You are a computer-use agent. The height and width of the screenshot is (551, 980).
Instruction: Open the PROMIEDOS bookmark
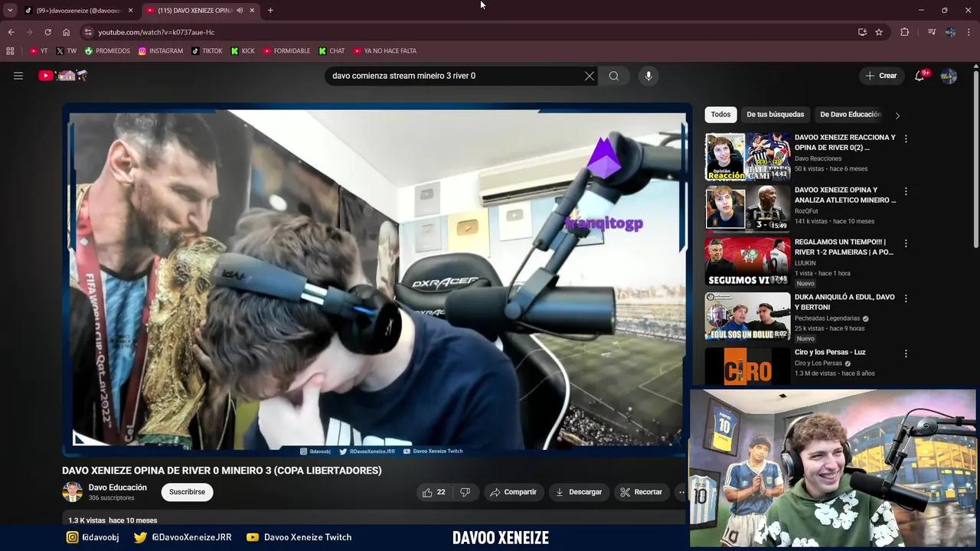pos(108,51)
